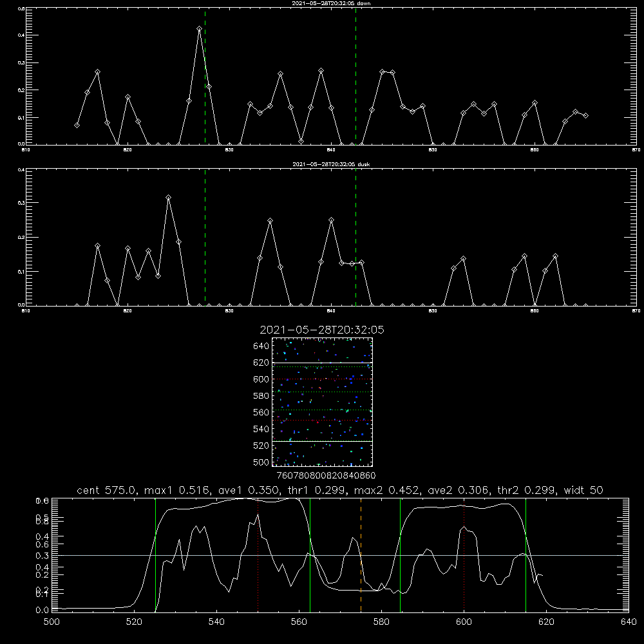644x644 pixels.
Task: Select the detector image with colored pixels
Action: point(322,402)
